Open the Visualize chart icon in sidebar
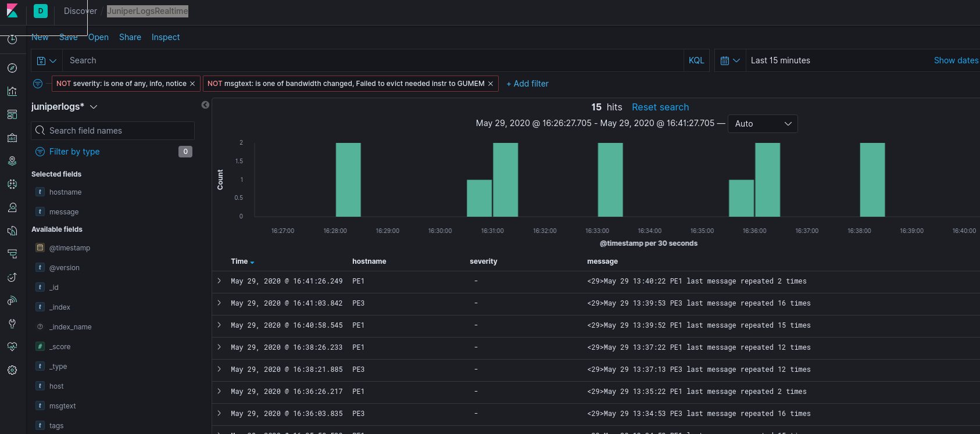Image resolution: width=980 pixels, height=434 pixels. [x=12, y=91]
